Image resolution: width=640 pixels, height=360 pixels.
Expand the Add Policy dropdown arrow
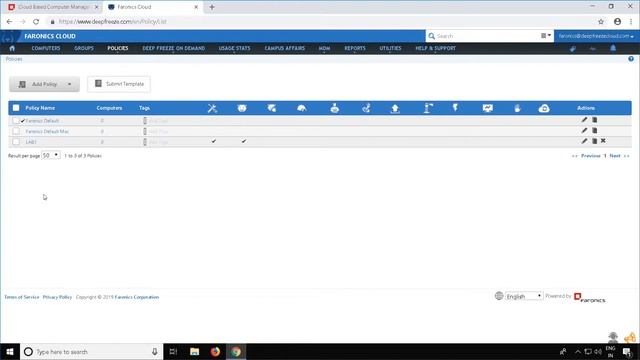coord(69,84)
